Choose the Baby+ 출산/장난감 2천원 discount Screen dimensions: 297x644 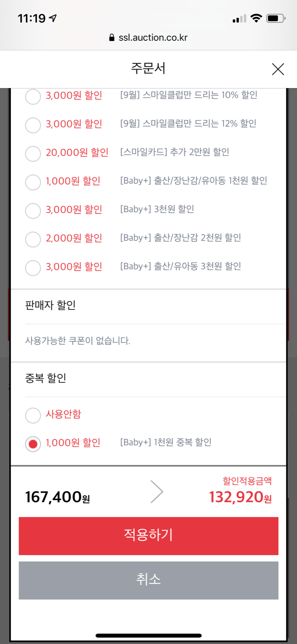(33, 239)
